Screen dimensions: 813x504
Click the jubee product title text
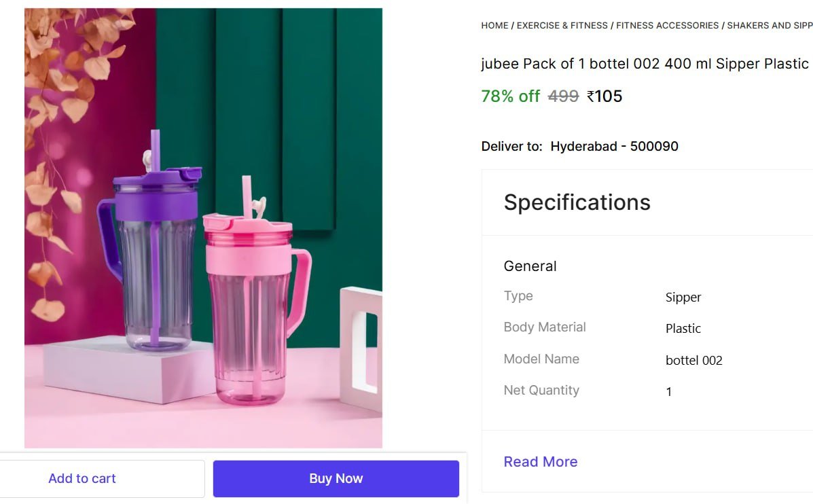[x=645, y=64]
